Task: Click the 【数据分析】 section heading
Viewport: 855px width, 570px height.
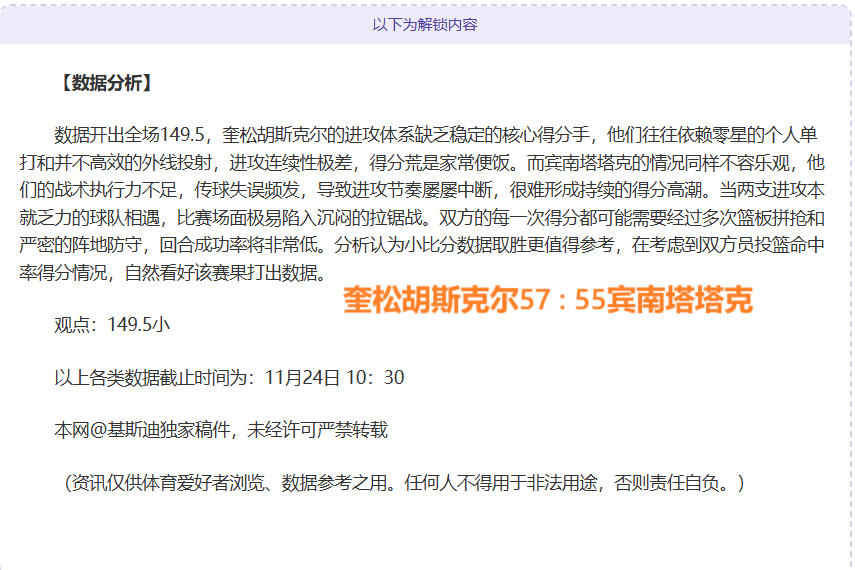Action: pyautogui.click(x=105, y=83)
